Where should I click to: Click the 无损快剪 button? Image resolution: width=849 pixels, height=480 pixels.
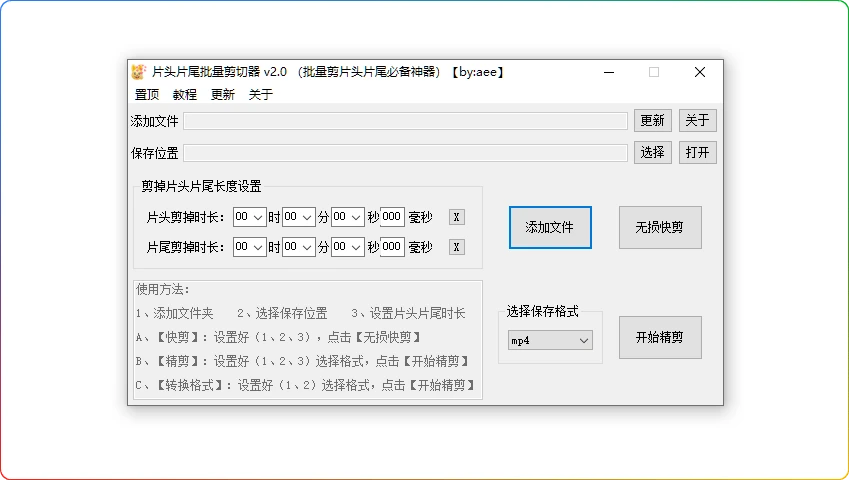click(x=660, y=227)
